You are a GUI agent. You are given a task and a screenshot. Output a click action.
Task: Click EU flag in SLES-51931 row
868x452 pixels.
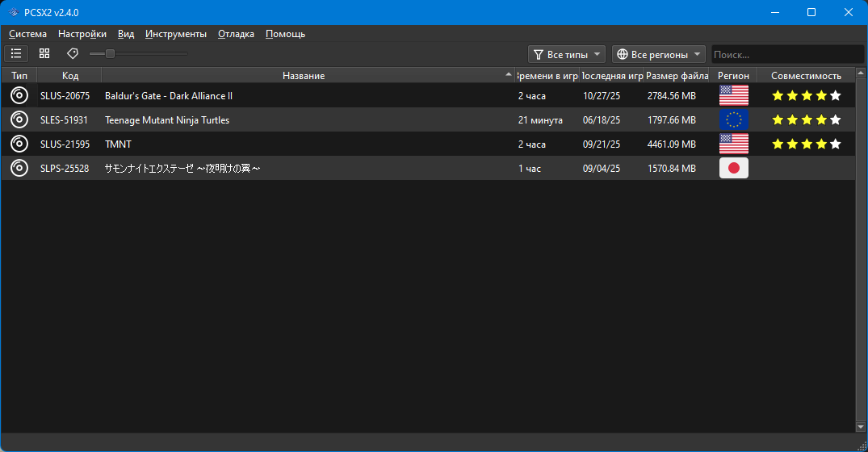point(733,119)
